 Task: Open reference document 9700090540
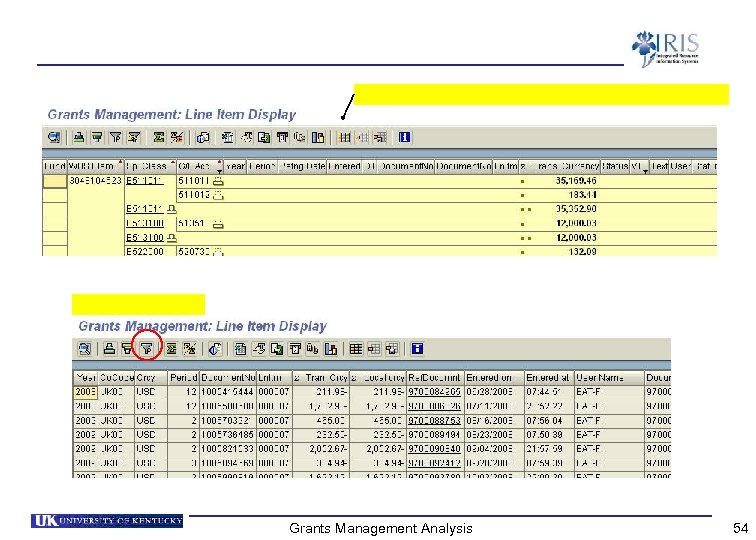(434, 448)
